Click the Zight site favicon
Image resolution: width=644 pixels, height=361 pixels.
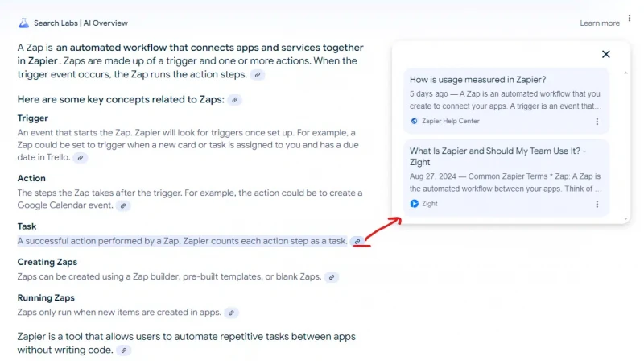pos(414,204)
